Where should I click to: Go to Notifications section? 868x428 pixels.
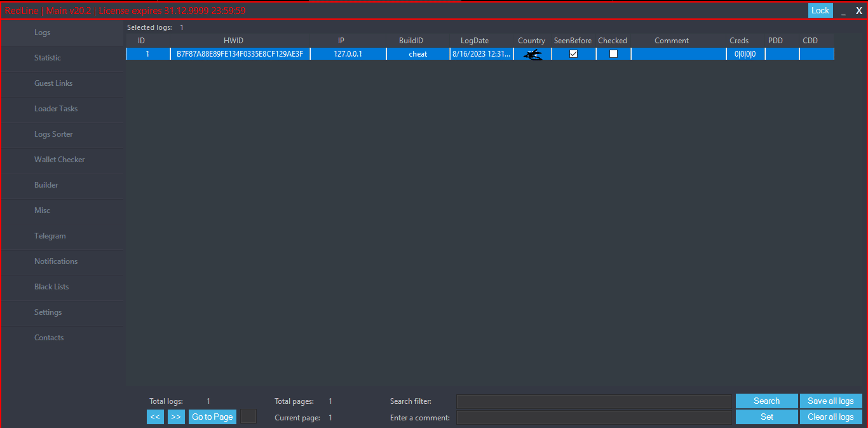[62, 261]
